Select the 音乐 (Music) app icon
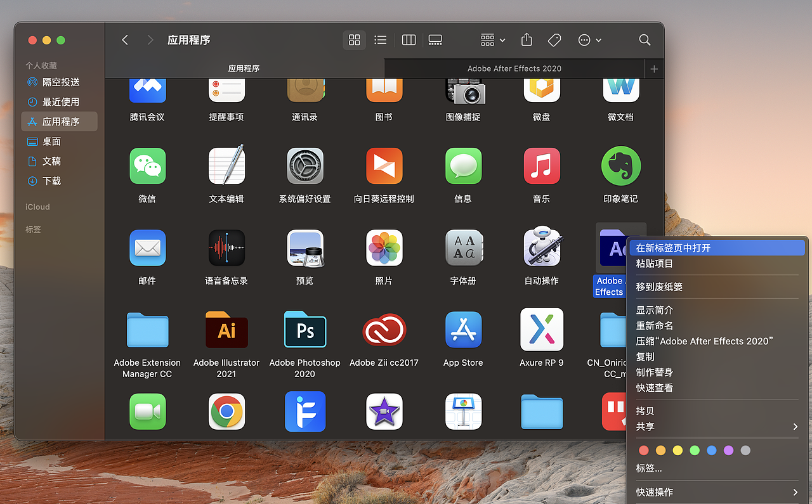The image size is (812, 504). click(x=542, y=166)
